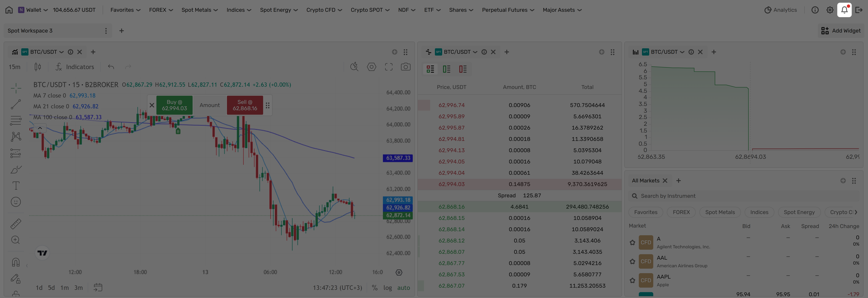Select the FOREX market filter chip

pyautogui.click(x=681, y=212)
